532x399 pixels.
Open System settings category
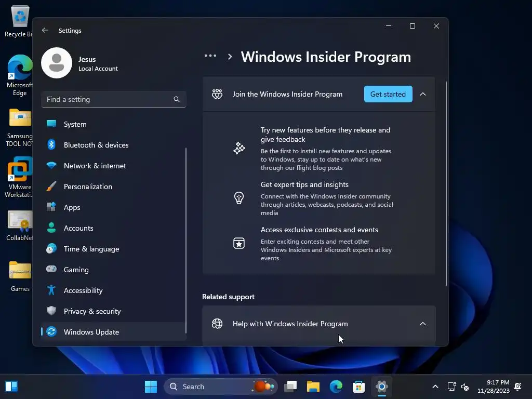(x=113, y=124)
